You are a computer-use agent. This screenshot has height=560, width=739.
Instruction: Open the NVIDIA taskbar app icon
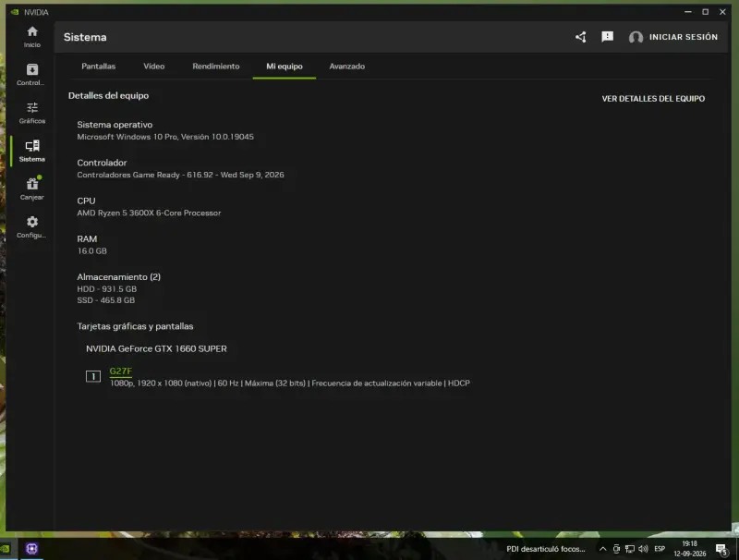[x=6, y=549]
